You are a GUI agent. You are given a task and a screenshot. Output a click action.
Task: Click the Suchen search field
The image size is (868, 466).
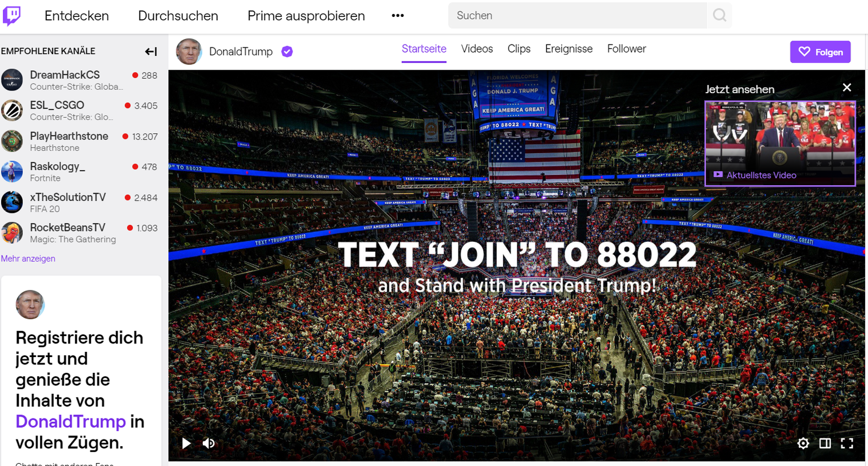tap(578, 15)
